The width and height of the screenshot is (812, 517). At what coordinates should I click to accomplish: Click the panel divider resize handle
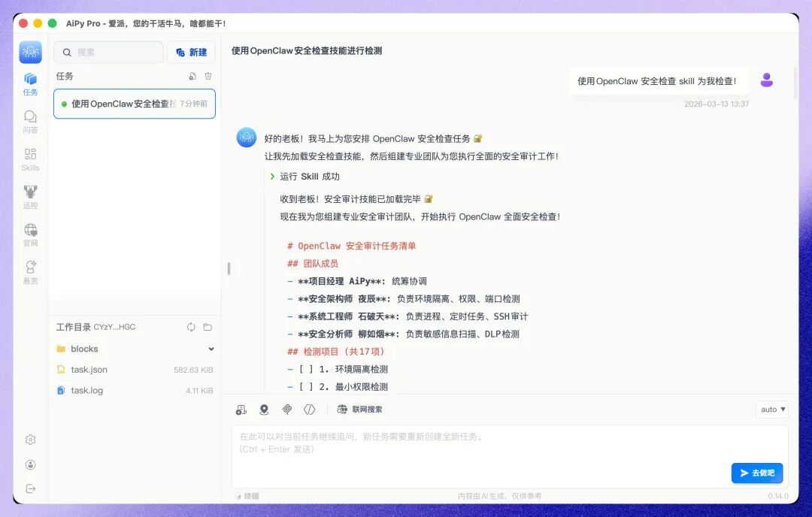click(x=229, y=268)
